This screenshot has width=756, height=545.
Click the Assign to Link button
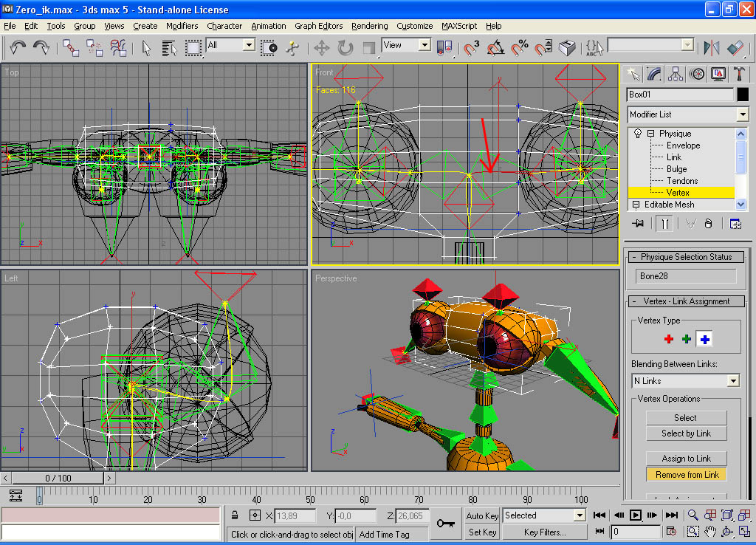click(x=686, y=459)
